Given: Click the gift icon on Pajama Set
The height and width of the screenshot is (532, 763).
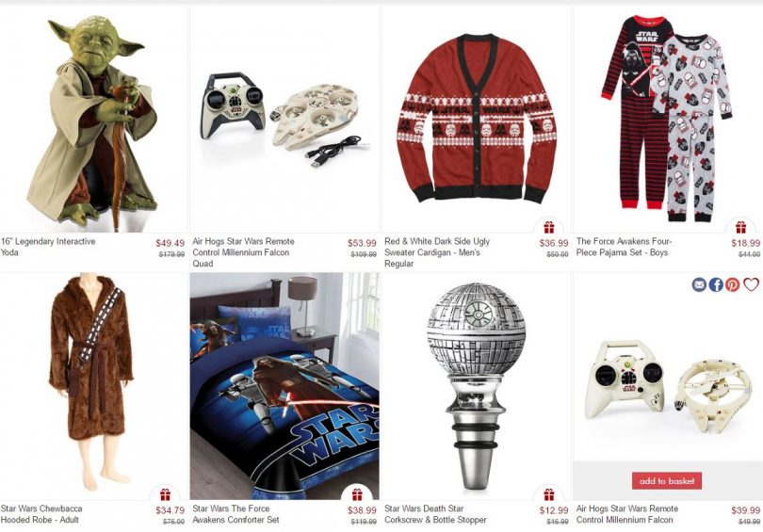Looking at the screenshot, I should click(x=740, y=227).
